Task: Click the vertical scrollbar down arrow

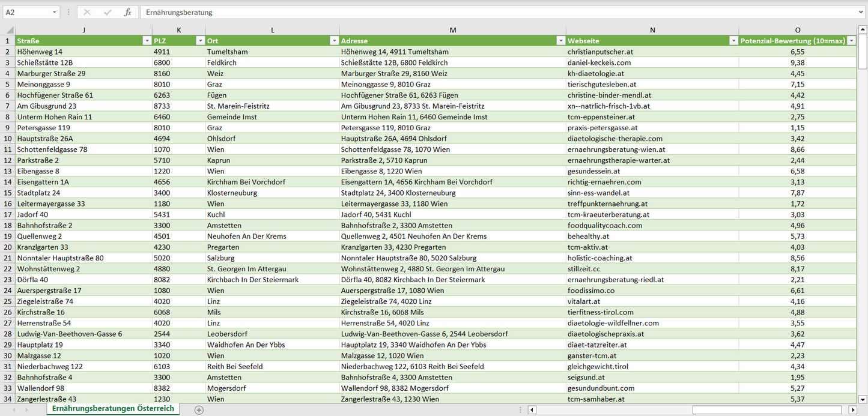Action: click(863, 399)
